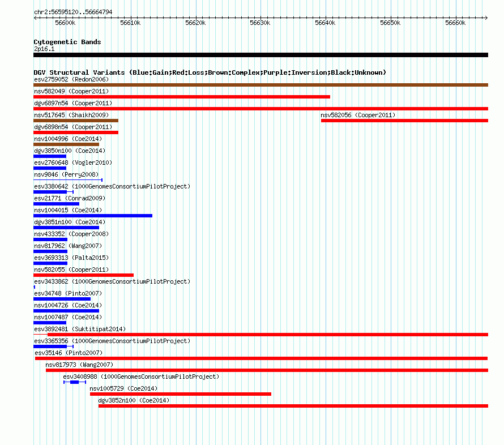Click the 56630k ruler tick label
This screenshot has height=445, width=504.
coord(260,23)
